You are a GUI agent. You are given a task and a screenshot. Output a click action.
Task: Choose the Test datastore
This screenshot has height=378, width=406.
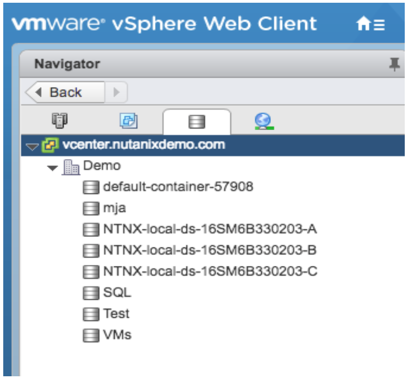click(x=116, y=314)
